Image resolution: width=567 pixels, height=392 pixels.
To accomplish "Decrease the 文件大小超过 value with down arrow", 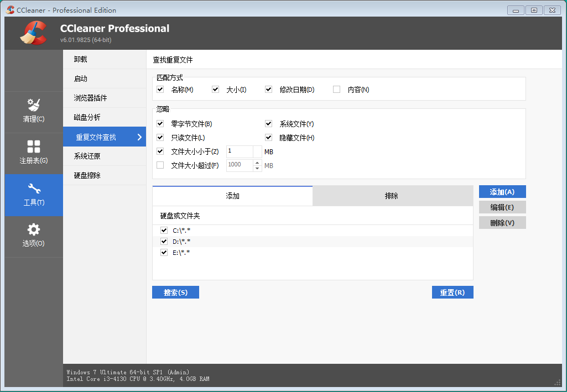I will click(x=257, y=168).
